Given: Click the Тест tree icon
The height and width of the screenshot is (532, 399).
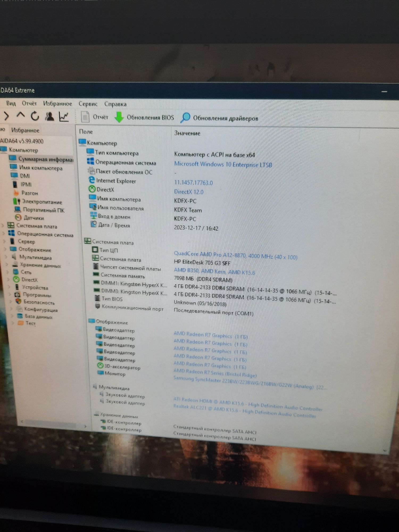Looking at the screenshot, I should coord(20,323).
